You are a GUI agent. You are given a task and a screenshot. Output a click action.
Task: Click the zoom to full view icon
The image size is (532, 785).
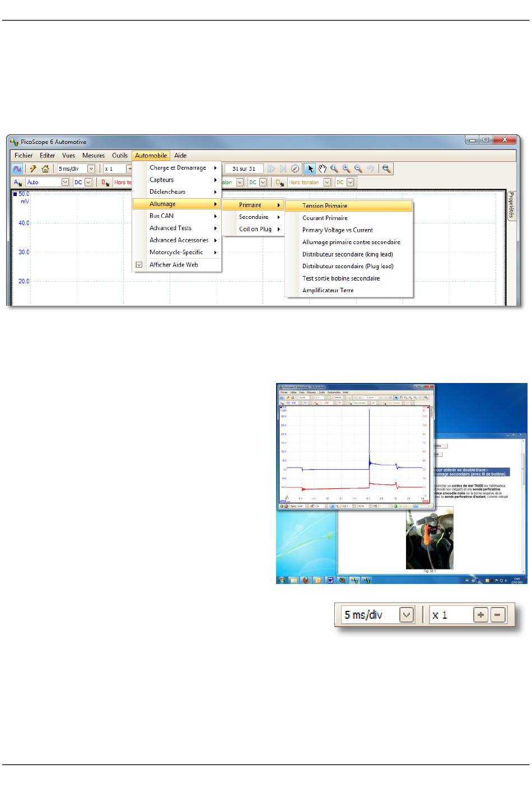pyautogui.click(x=386, y=169)
